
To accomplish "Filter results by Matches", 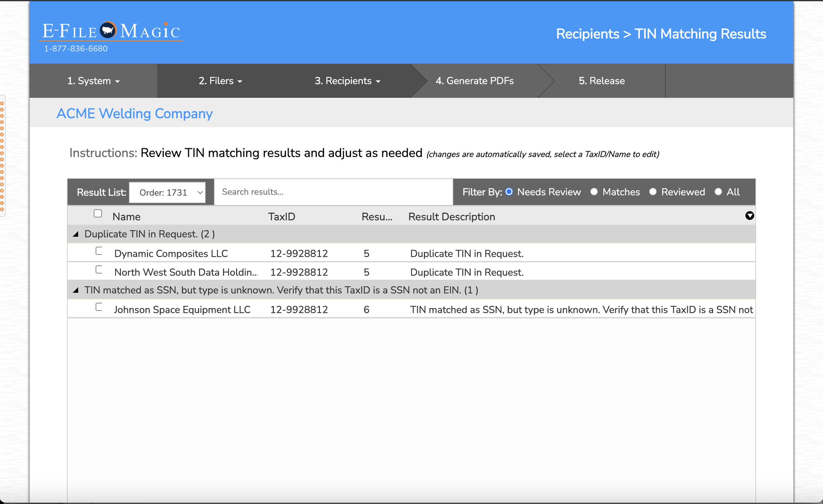I will [x=594, y=192].
